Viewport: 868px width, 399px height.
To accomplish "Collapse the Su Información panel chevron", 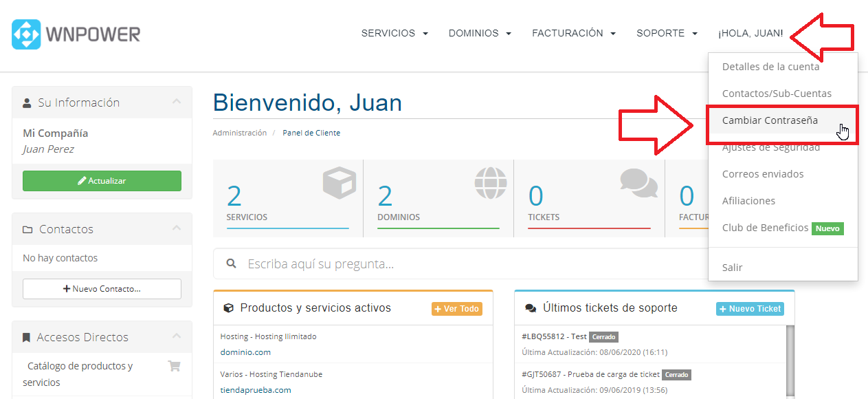I will click(177, 102).
